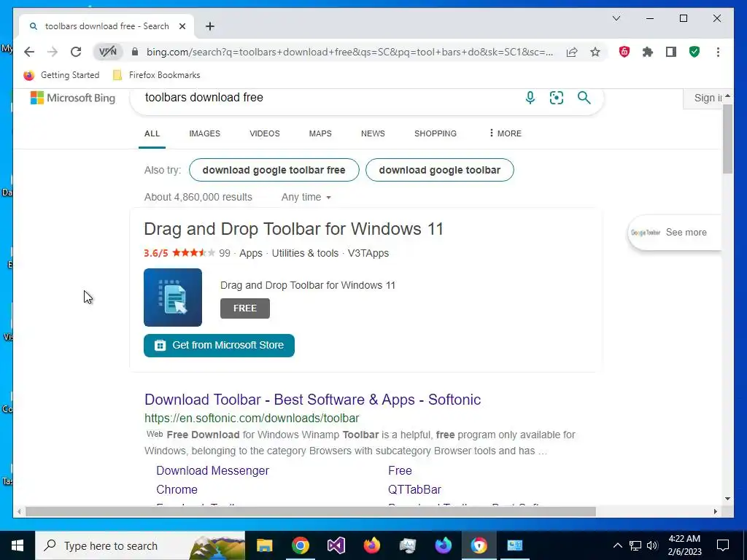View site security lock information
The width and height of the screenshot is (747, 560).
click(135, 52)
